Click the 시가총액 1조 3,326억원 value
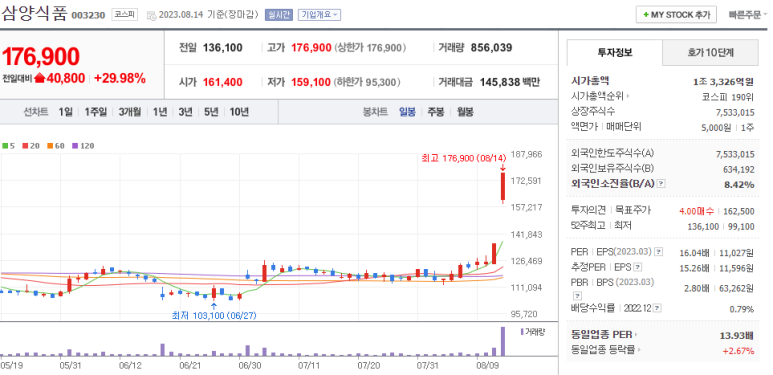Viewport: 773px width, 375px height. click(723, 82)
